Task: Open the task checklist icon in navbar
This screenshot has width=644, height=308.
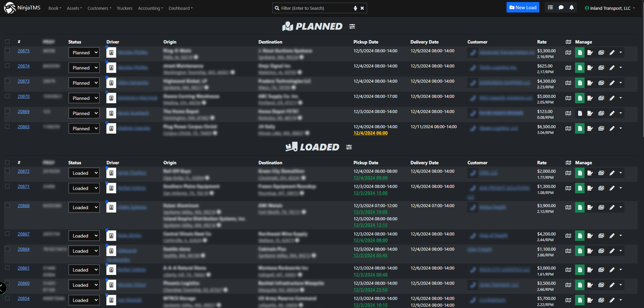Action: [x=550, y=7]
